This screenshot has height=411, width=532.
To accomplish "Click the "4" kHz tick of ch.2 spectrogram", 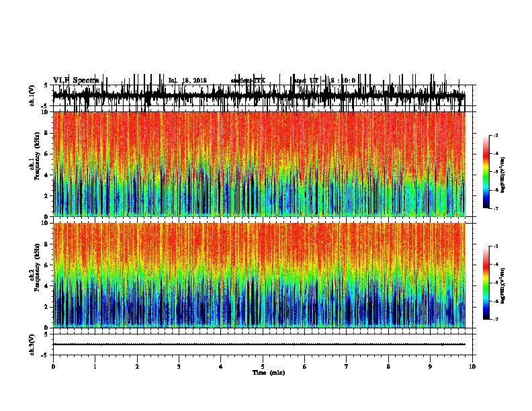I will 47,286.
